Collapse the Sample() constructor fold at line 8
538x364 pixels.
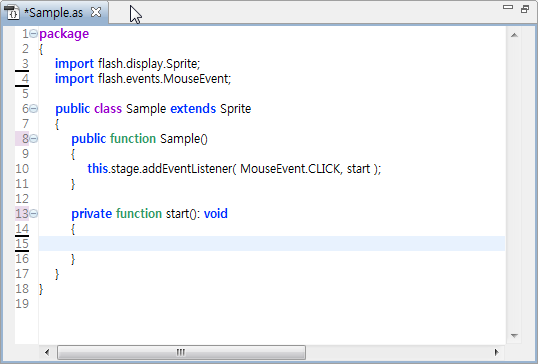[34, 139]
